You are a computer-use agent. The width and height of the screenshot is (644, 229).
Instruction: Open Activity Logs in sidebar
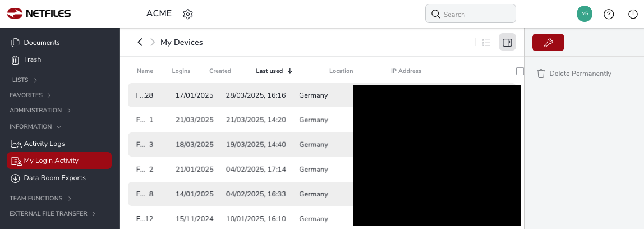(x=44, y=144)
